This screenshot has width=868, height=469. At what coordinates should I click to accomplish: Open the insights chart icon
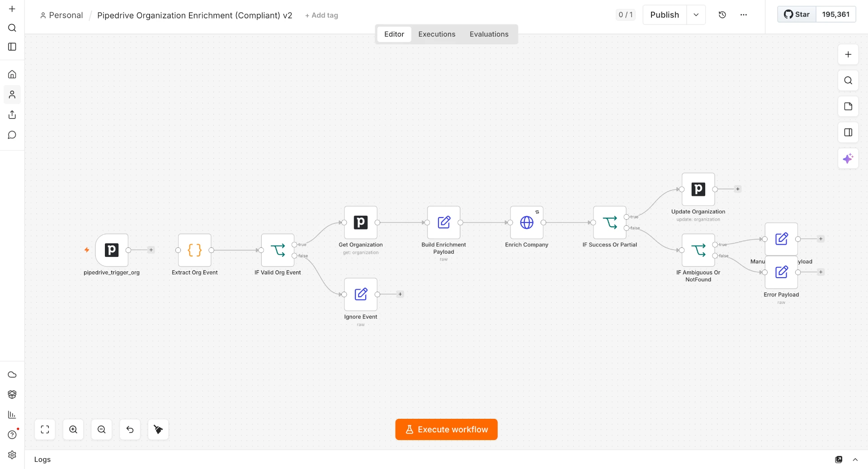click(12, 415)
